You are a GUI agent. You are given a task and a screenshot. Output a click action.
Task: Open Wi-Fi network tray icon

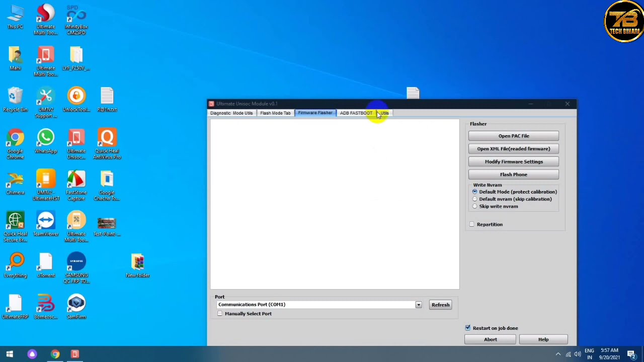568,354
